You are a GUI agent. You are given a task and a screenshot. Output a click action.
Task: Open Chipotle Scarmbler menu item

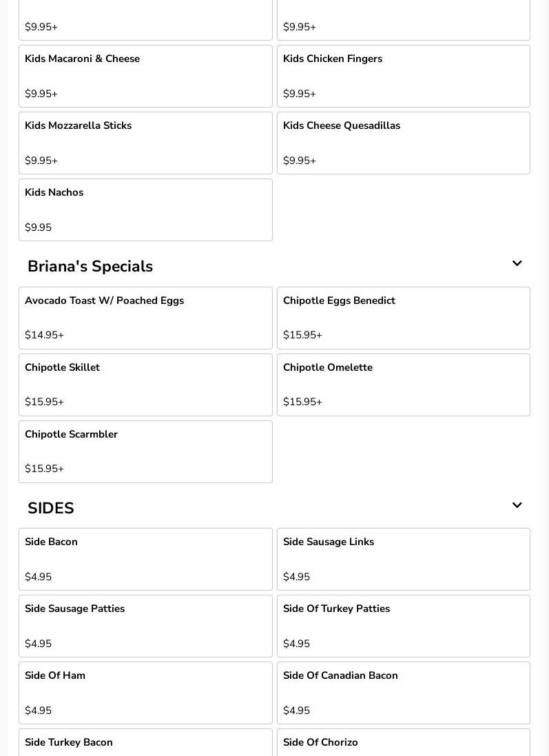145,451
